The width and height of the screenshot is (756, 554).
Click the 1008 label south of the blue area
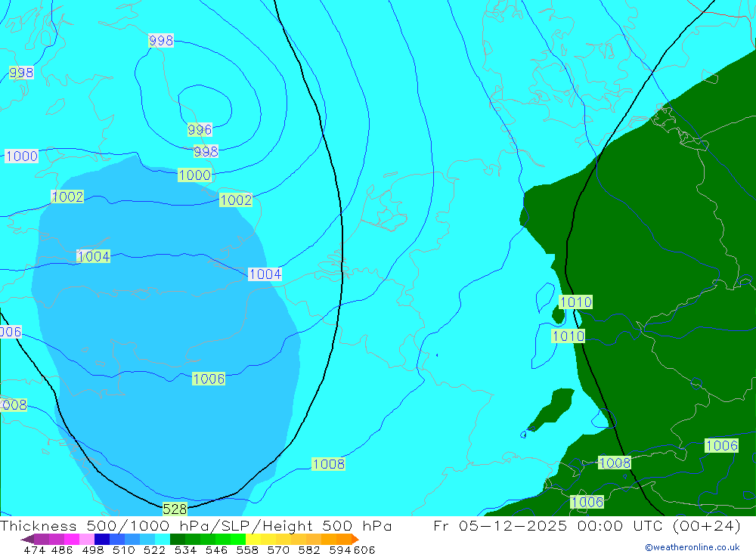pyautogui.click(x=328, y=464)
